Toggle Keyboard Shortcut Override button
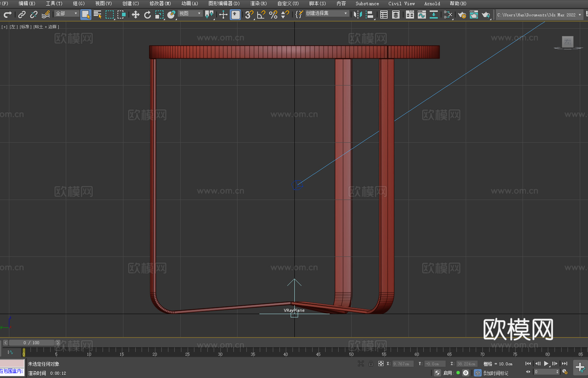 (x=235, y=14)
